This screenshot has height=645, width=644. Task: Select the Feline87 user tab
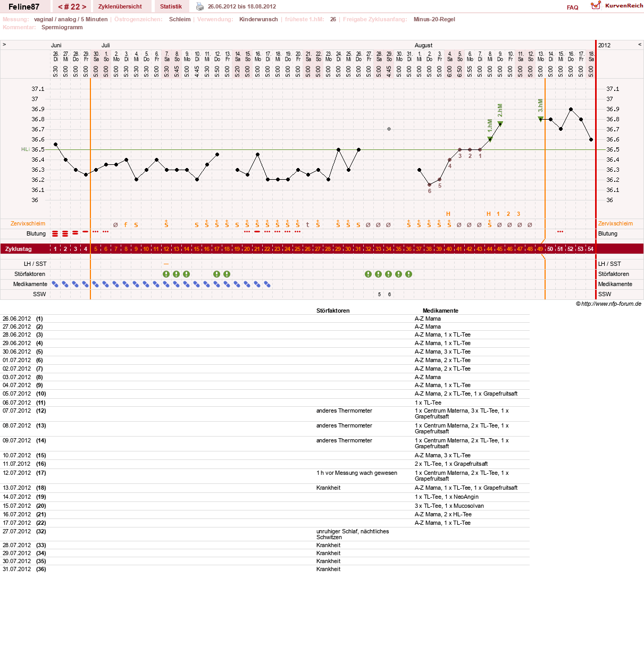(x=24, y=7)
